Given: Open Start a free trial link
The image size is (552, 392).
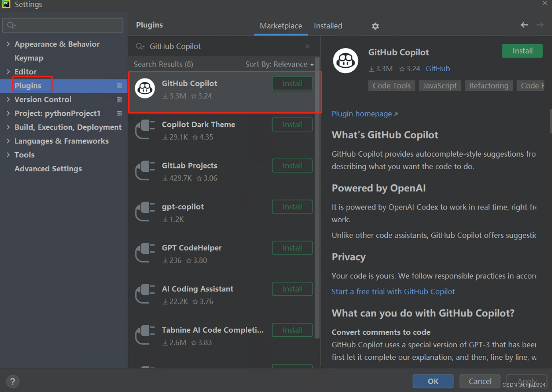Looking at the screenshot, I should [x=393, y=292].
